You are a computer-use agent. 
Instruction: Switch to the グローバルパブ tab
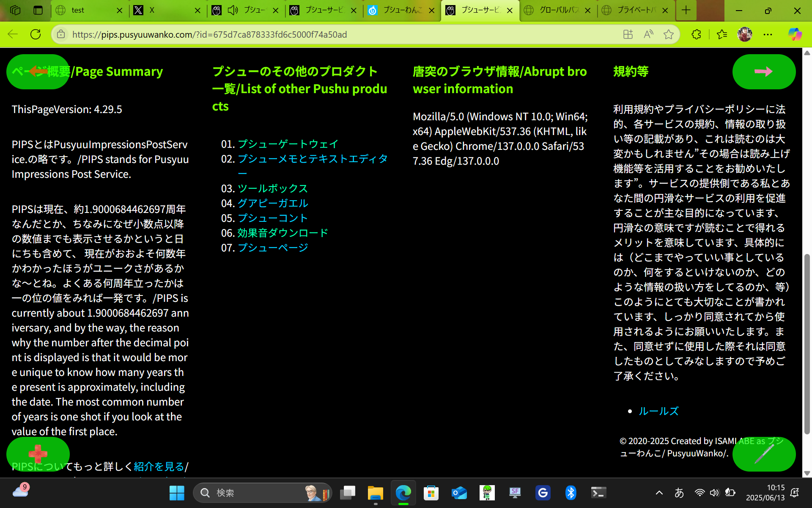(558, 10)
